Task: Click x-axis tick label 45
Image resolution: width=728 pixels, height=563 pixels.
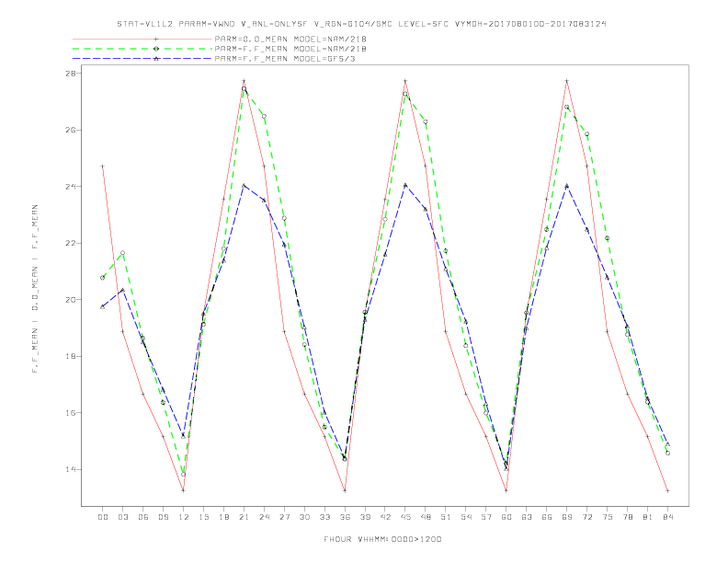Action: (x=405, y=517)
